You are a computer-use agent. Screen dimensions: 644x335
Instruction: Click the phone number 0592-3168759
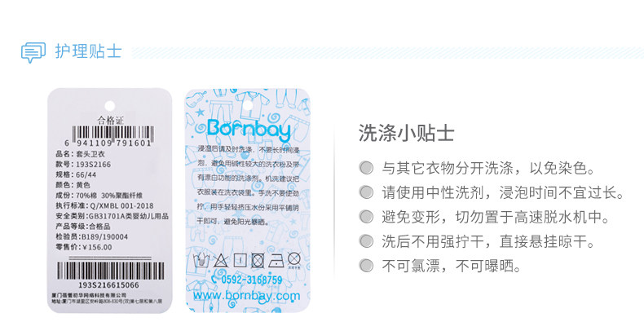[251, 280]
